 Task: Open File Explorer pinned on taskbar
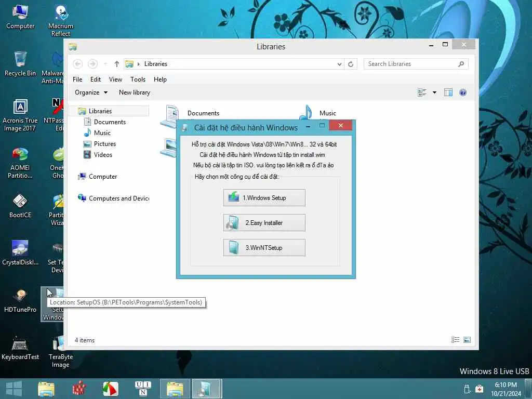click(46, 389)
